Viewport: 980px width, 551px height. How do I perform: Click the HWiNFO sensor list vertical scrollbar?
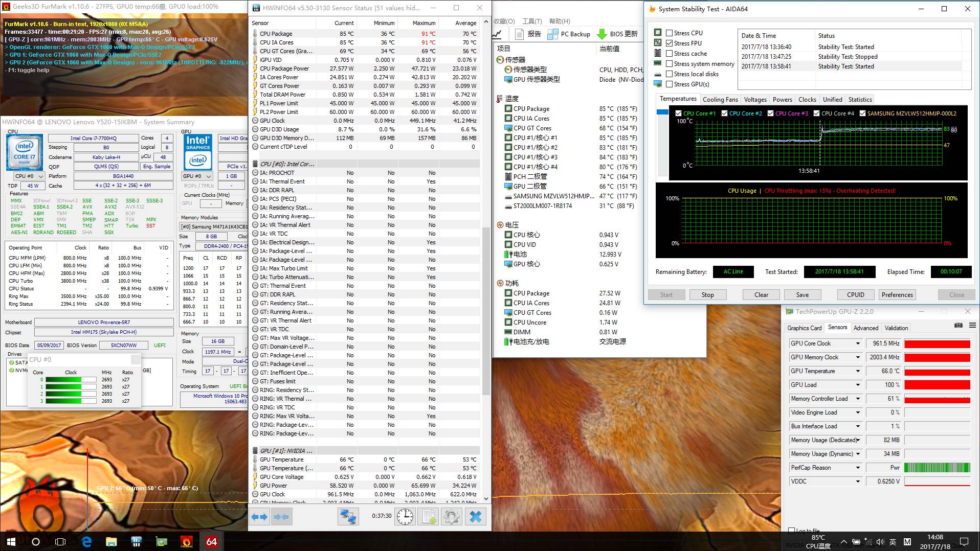tap(486, 312)
